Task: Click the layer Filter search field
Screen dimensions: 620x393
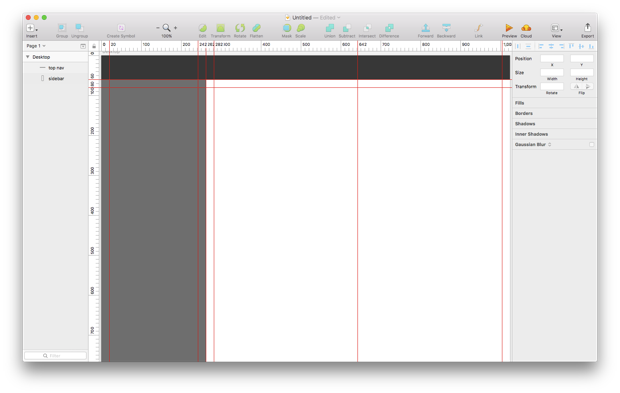Action: coord(55,355)
